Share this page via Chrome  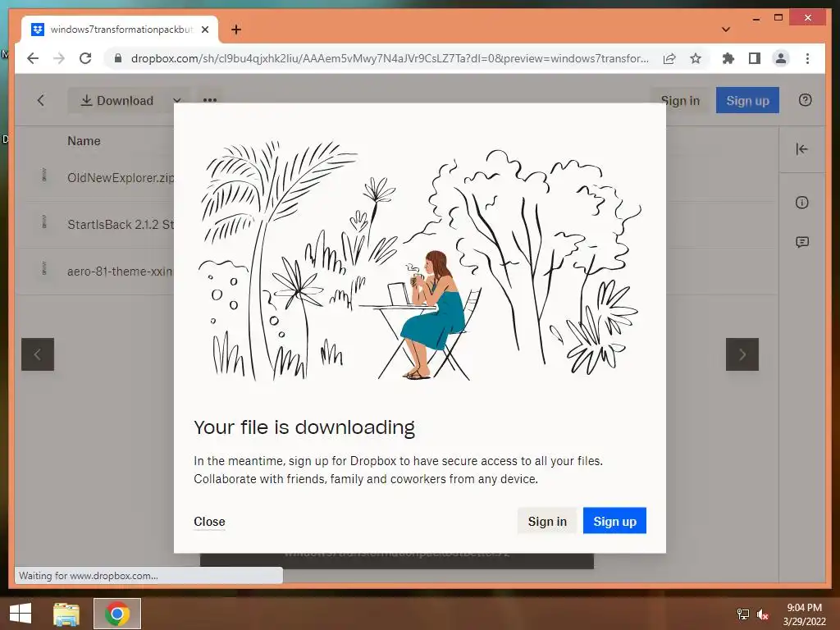669,58
